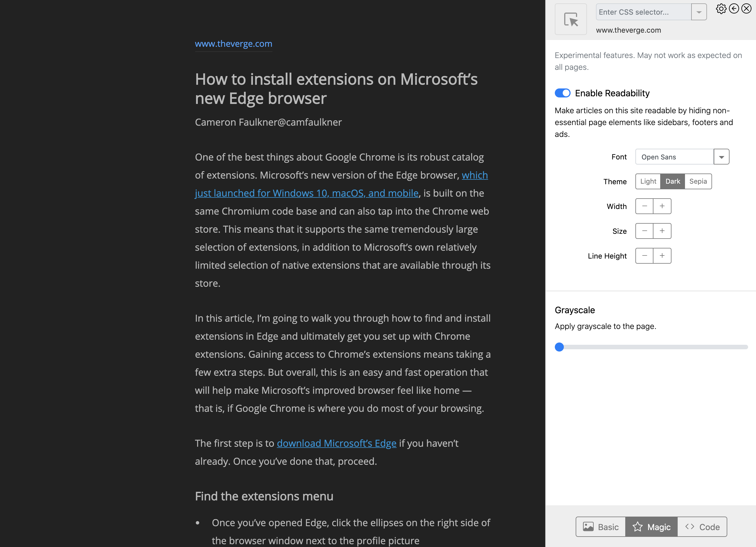Increase the page Width
Image resolution: width=756 pixels, height=547 pixels.
click(x=662, y=206)
